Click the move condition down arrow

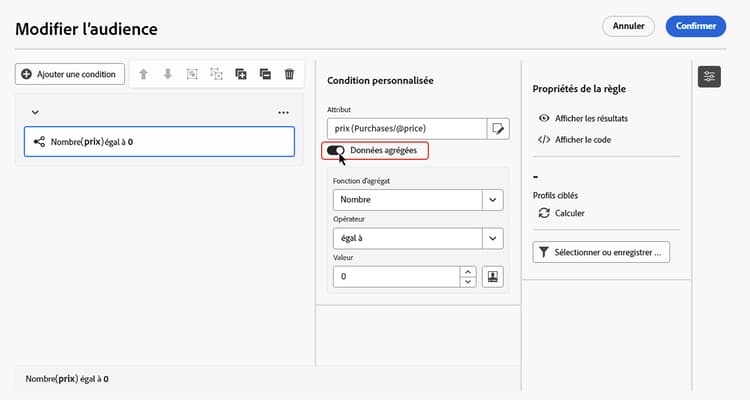(168, 74)
